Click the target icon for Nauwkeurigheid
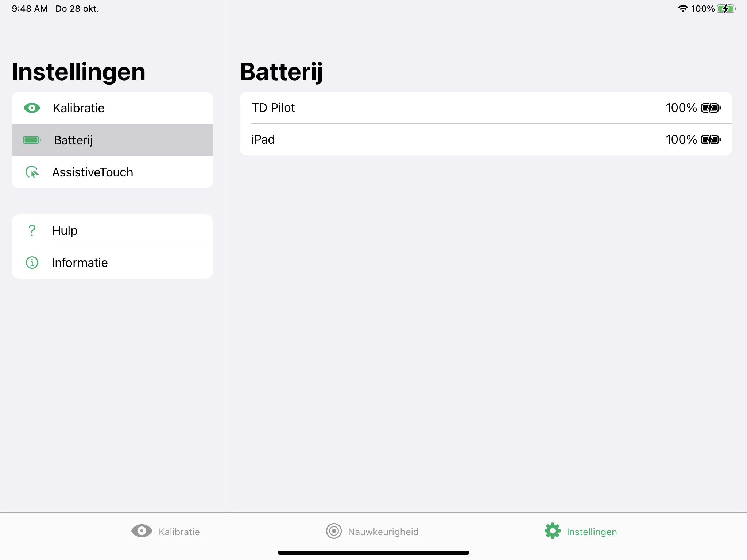Image resolution: width=747 pixels, height=560 pixels. (334, 531)
